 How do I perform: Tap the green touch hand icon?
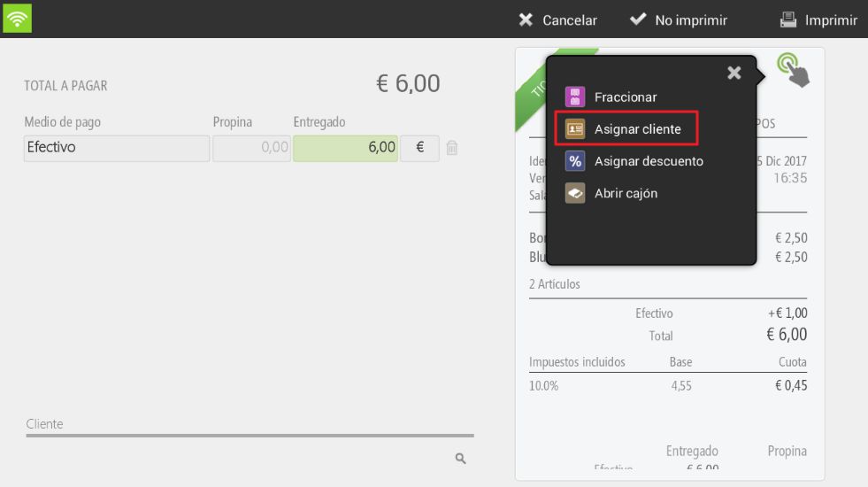coord(794,70)
